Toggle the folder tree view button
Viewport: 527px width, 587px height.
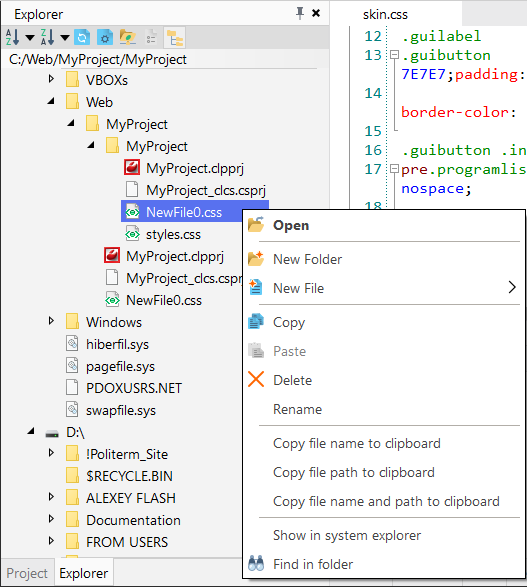[175, 38]
